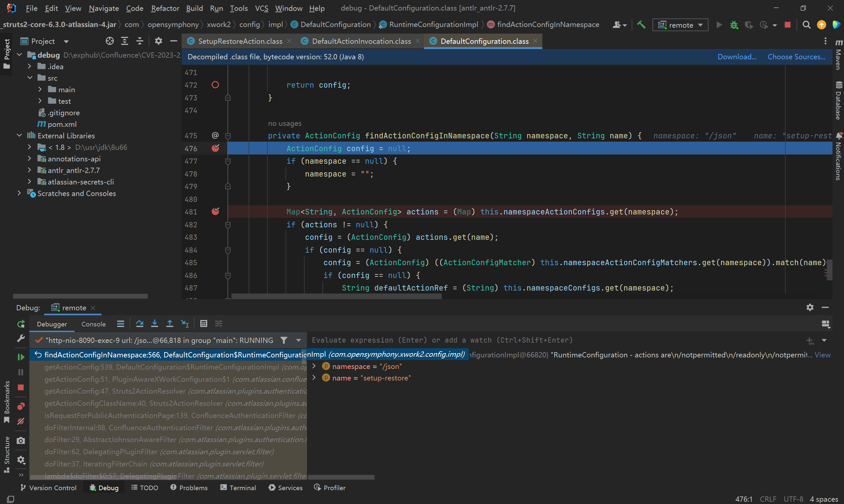The width and height of the screenshot is (844, 504).
Task: Toggle the Mute Breakpoints icon
Action: click(x=21, y=421)
